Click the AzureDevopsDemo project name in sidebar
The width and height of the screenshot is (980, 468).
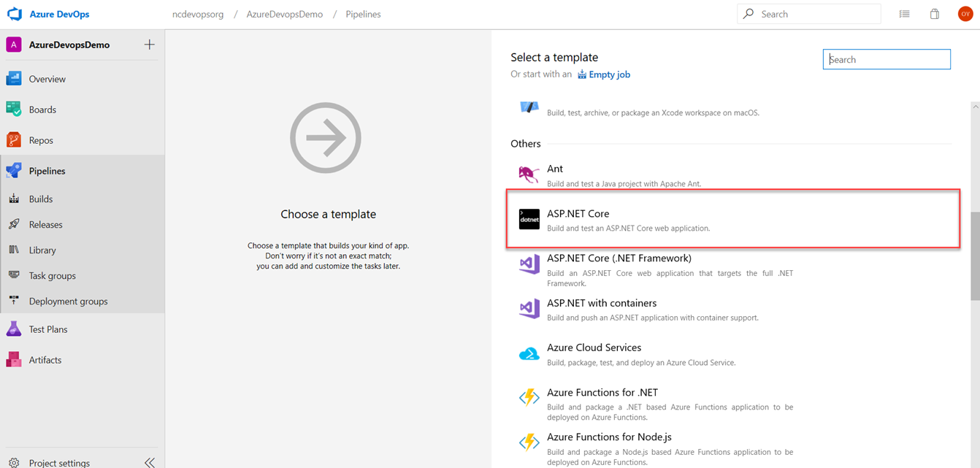click(x=69, y=45)
